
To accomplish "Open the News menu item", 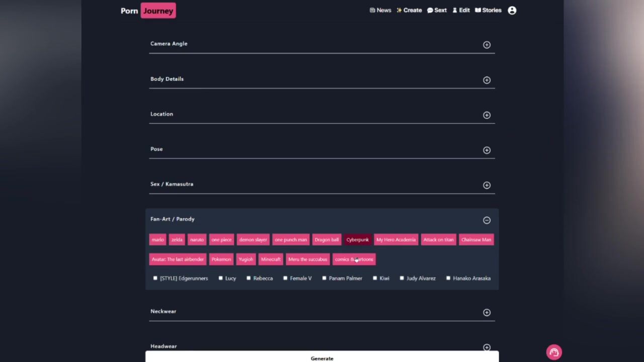I will click(380, 10).
